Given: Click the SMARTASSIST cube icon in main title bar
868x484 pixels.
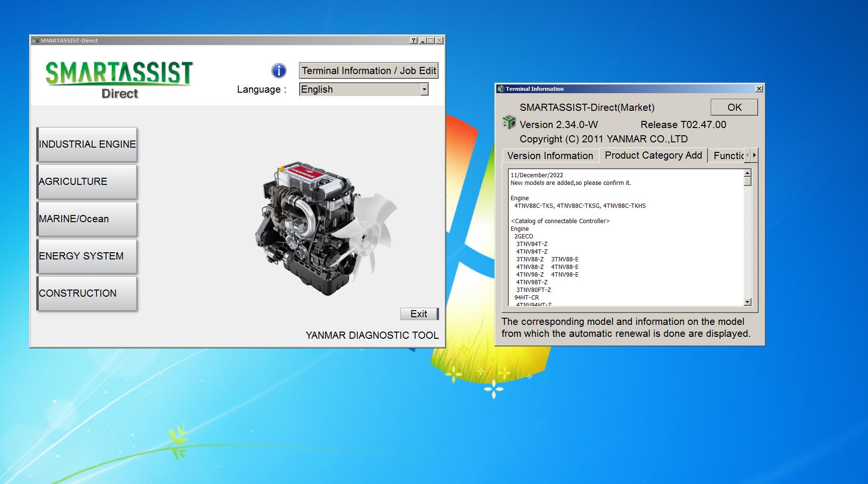Looking at the screenshot, I should pos(35,41).
